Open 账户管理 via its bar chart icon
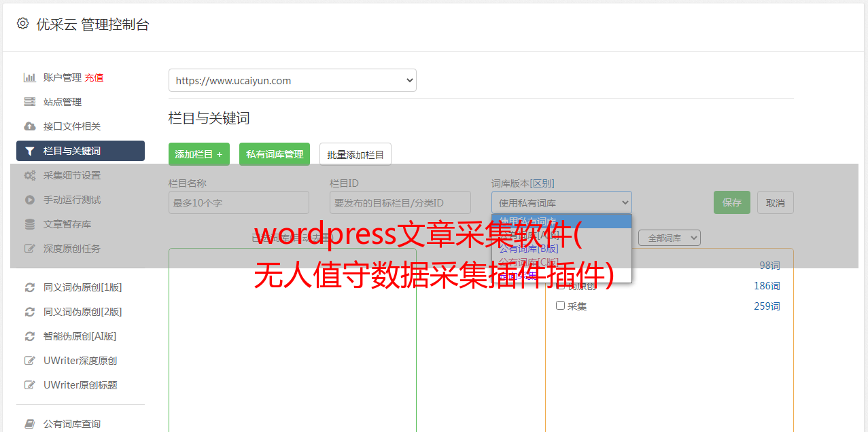This screenshot has height=432, width=868. [30, 77]
